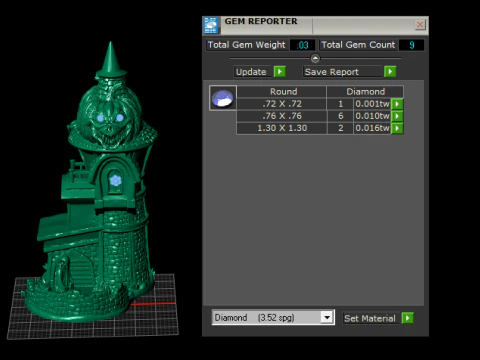The image size is (480, 360).
Task: Click the Round column header
Action: 282,92
